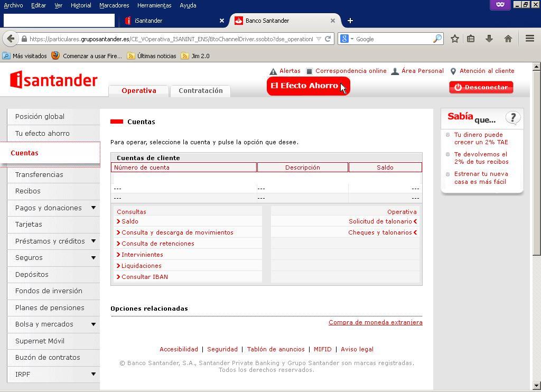Expand Pagos y donaciones arrow
The image size is (541, 392).
coord(93,208)
